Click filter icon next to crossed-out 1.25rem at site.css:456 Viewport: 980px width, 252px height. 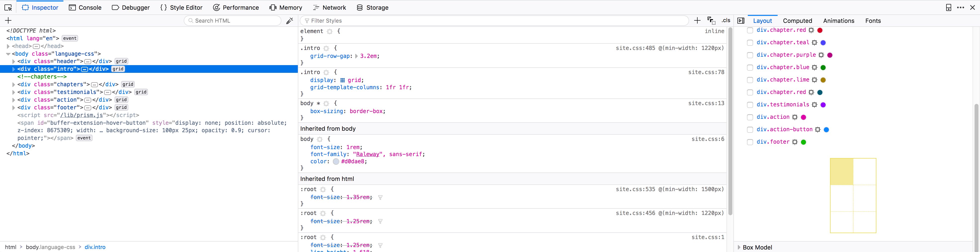point(380,221)
